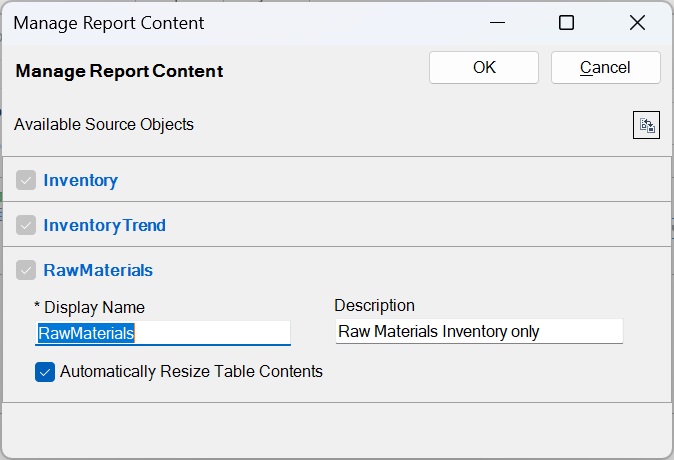674x460 pixels.
Task: Click the Description field label
Action: coord(374,306)
